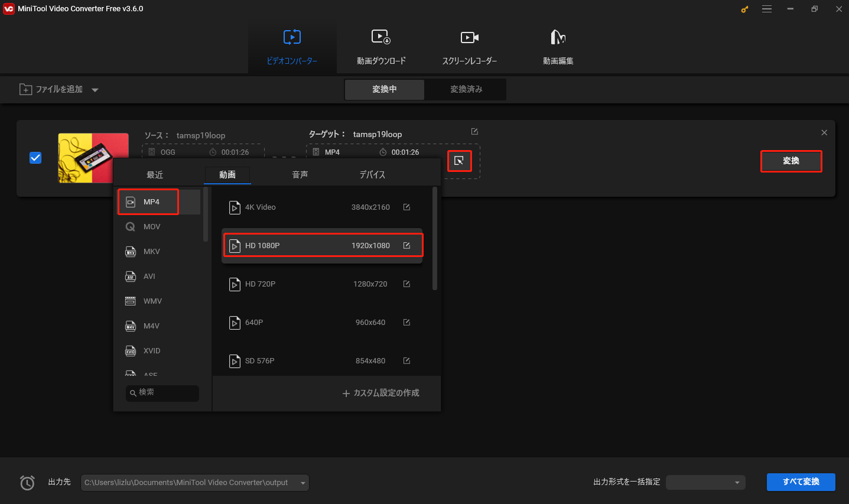
Task: Switch to the 変換済み tab
Action: pyautogui.click(x=466, y=89)
